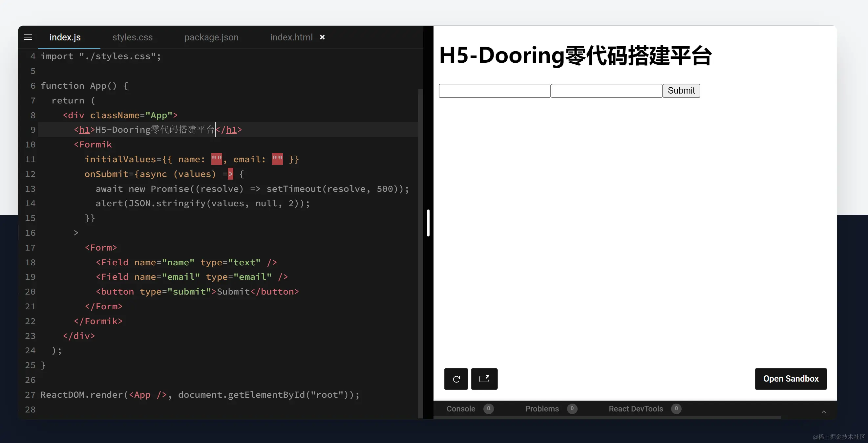Click the '<Formik' code line
The image size is (868, 443).
[93, 144]
